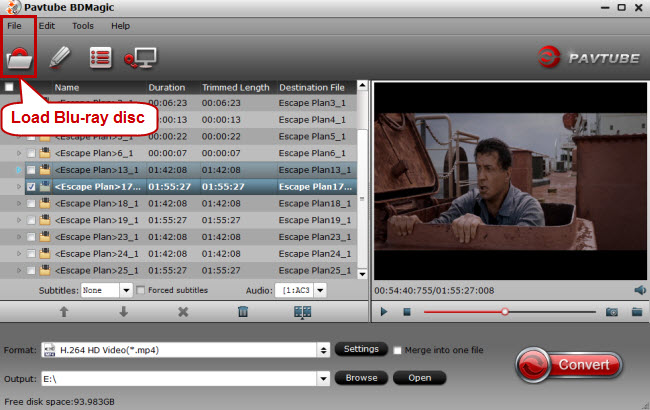Click the film icon of Escape Plan 6_1
650x410 pixels.
coord(45,153)
